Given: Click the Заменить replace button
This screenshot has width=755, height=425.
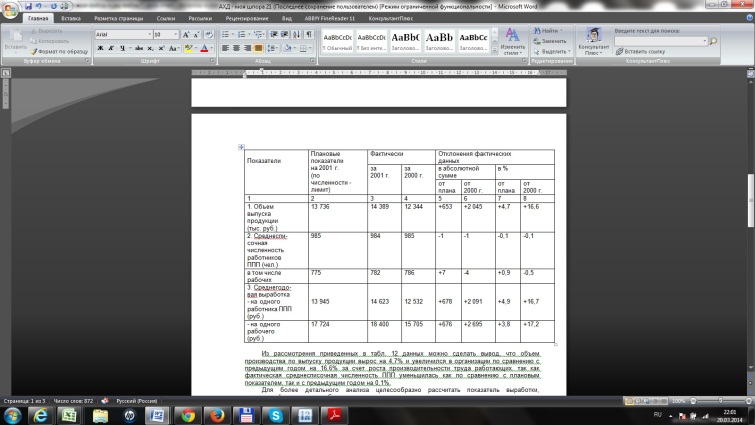Looking at the screenshot, I should 550,41.
